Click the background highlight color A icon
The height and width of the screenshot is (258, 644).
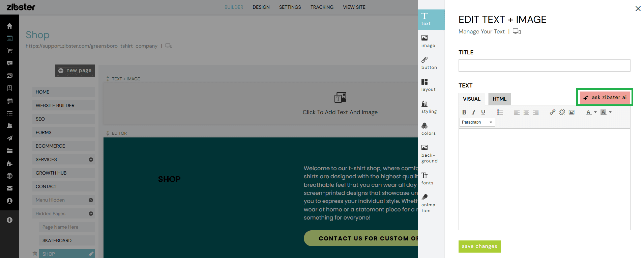(x=604, y=112)
